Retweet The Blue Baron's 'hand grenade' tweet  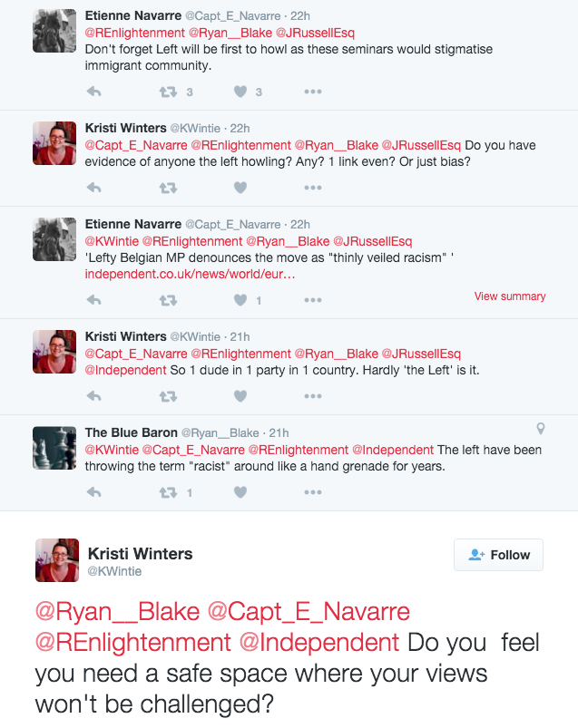pos(168,492)
